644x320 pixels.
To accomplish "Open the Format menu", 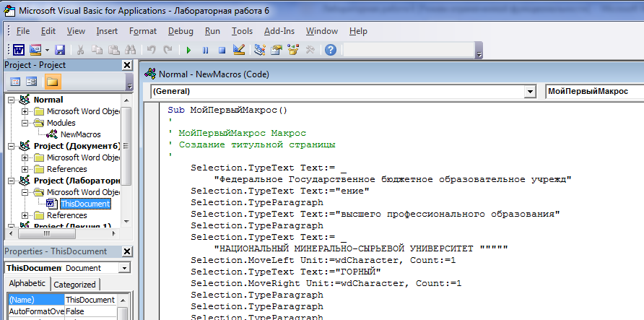I will (142, 31).
